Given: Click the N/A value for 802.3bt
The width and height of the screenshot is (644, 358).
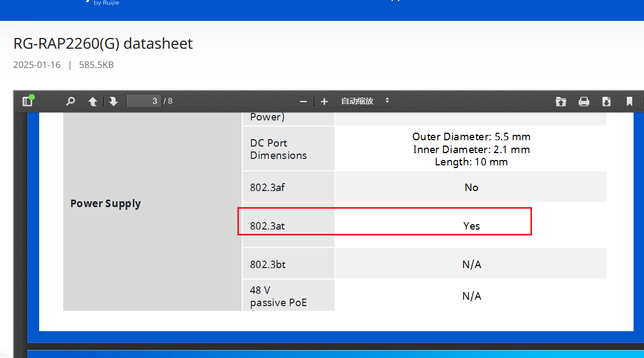Looking at the screenshot, I should click(471, 264).
